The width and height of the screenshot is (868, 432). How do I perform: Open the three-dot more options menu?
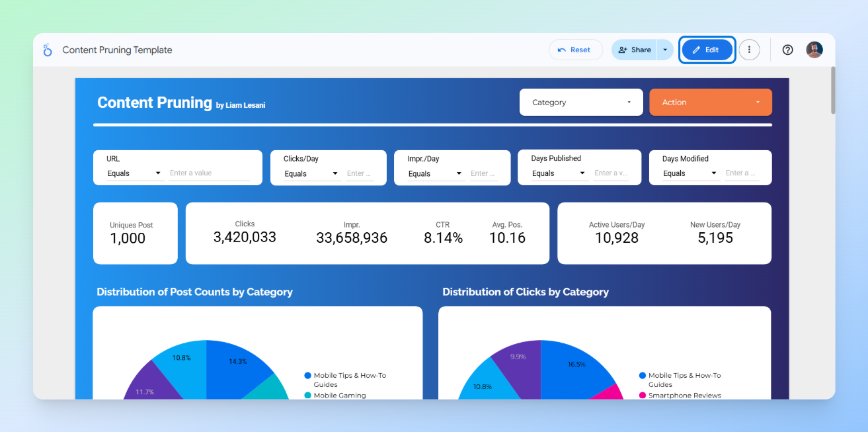[749, 50]
